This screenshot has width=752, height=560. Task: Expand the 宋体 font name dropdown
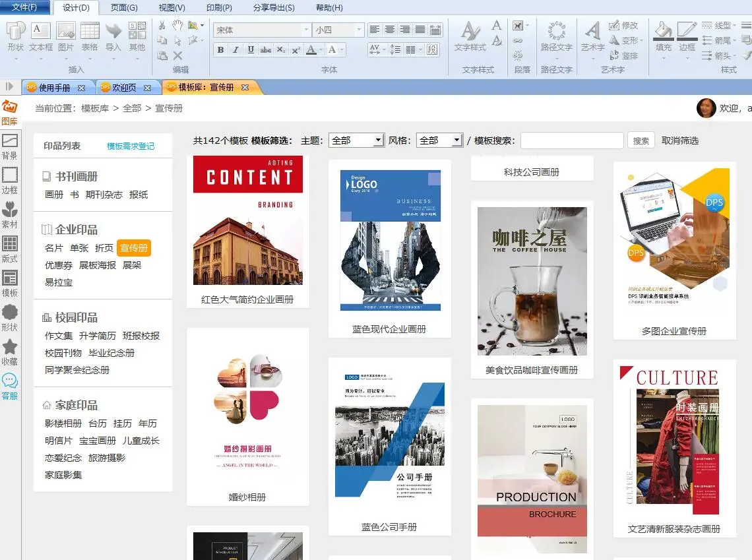306,30
